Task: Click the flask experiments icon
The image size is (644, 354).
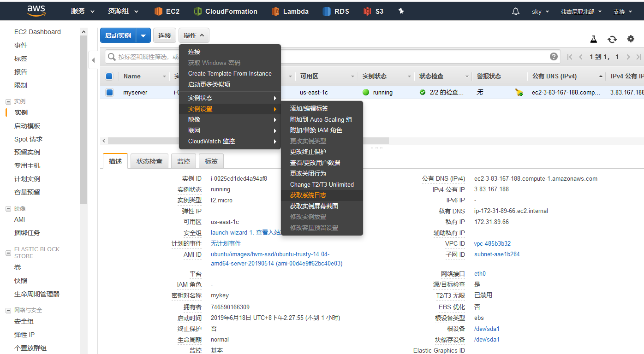Action: (x=594, y=40)
